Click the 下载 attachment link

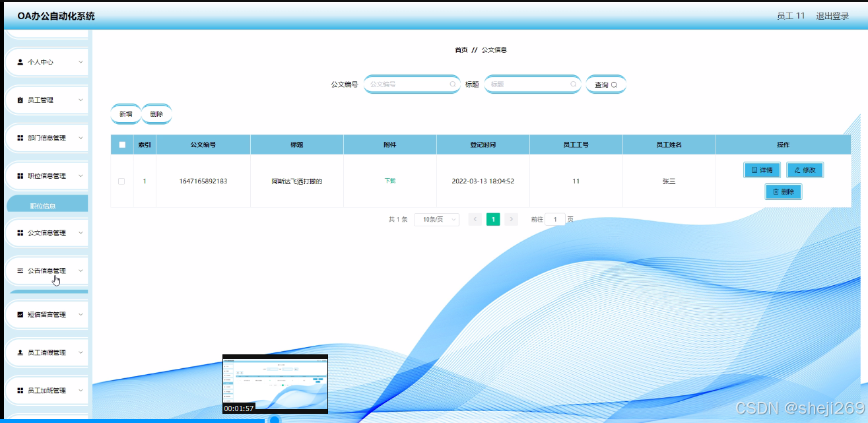(x=391, y=181)
